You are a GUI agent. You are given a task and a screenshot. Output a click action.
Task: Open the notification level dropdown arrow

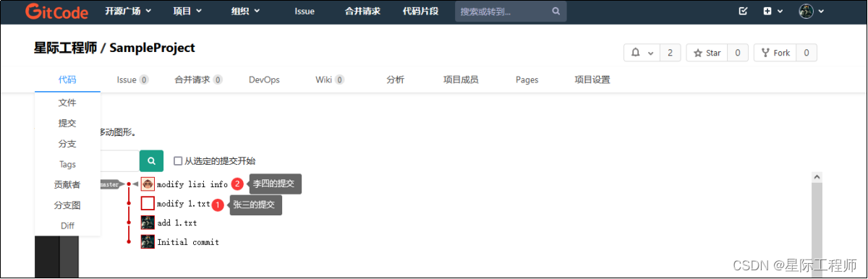tap(651, 53)
